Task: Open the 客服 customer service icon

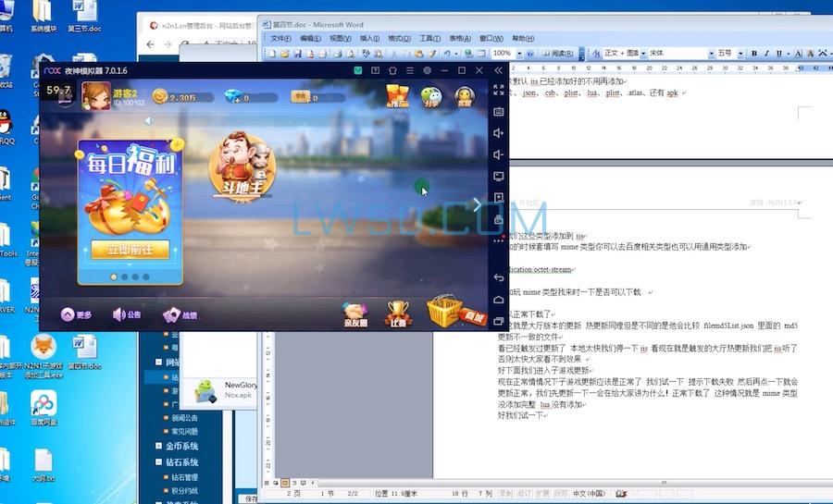Action: point(465,96)
